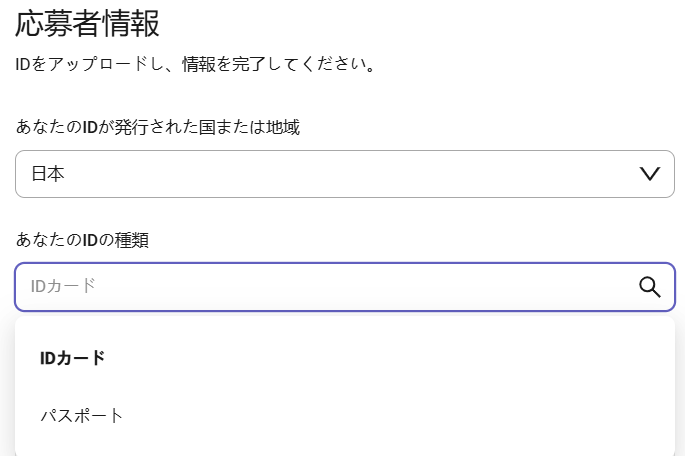Click the empty middle area of the 日本 select box
The height and width of the screenshot is (456, 685).
(349, 174)
